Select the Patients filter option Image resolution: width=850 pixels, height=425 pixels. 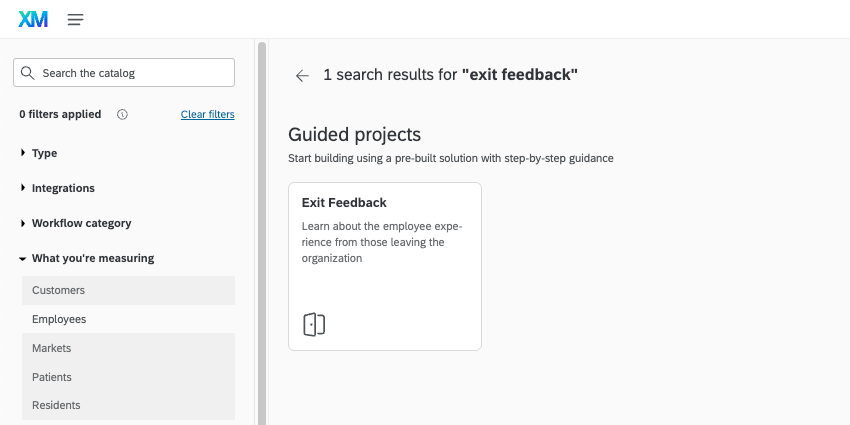52,377
